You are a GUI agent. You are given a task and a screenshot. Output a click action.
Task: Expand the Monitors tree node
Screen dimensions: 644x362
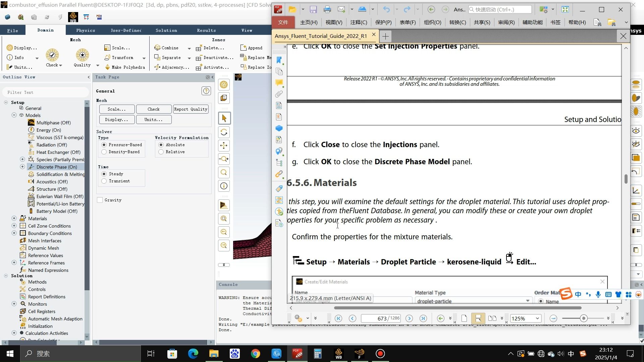click(x=14, y=304)
